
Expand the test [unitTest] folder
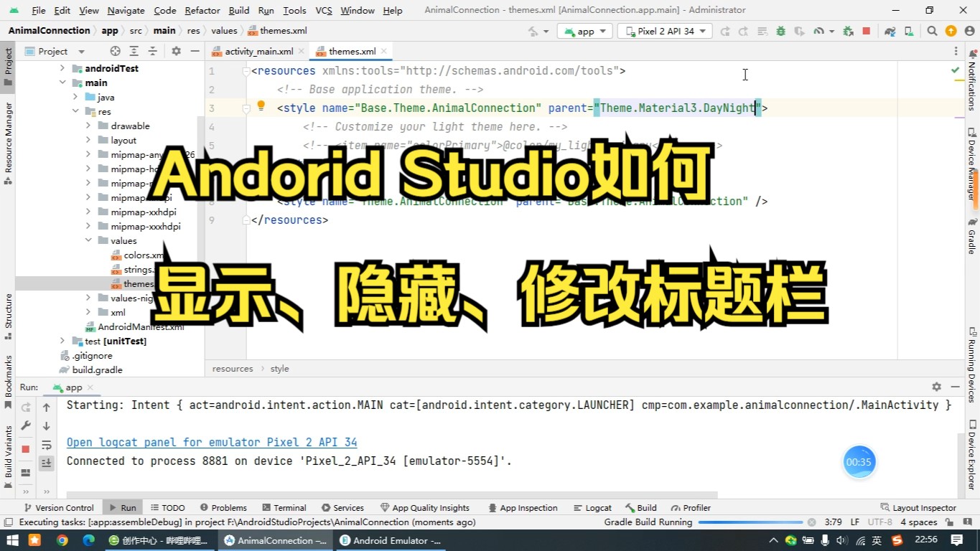[62, 341]
